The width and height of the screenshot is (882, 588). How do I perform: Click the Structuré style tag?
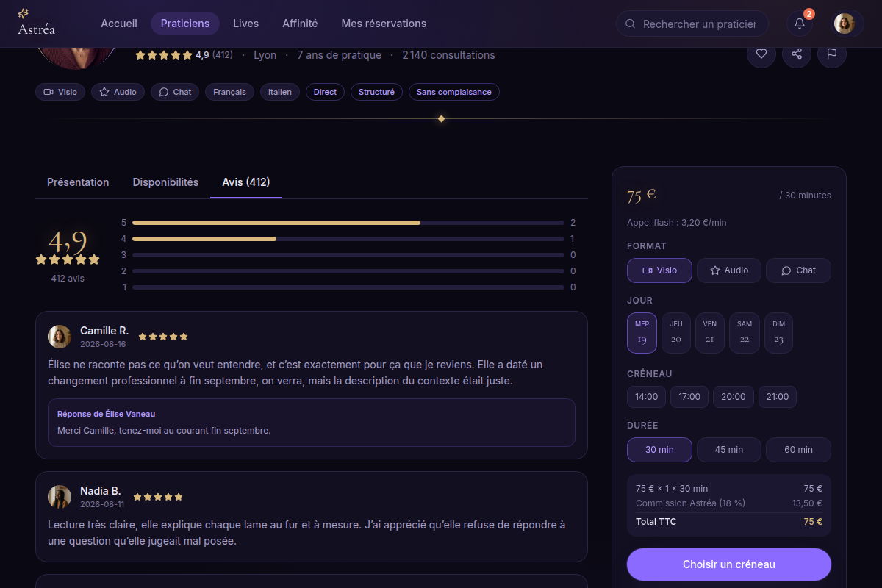pyautogui.click(x=376, y=92)
